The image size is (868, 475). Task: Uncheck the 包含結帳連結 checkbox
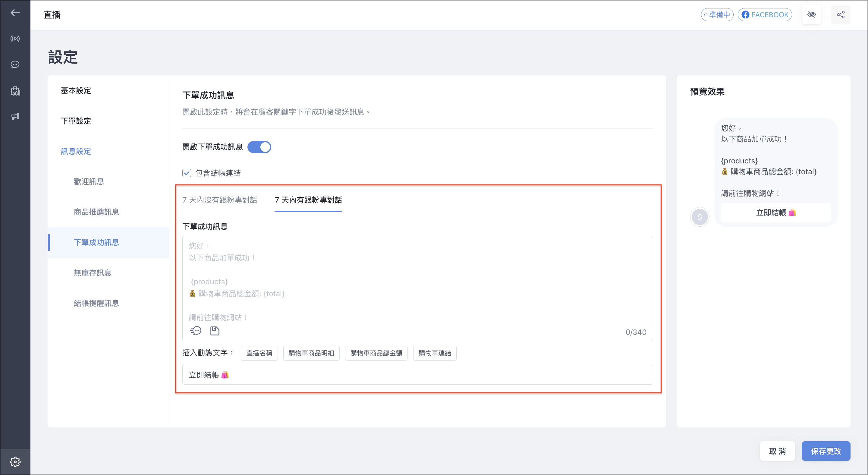tap(187, 173)
